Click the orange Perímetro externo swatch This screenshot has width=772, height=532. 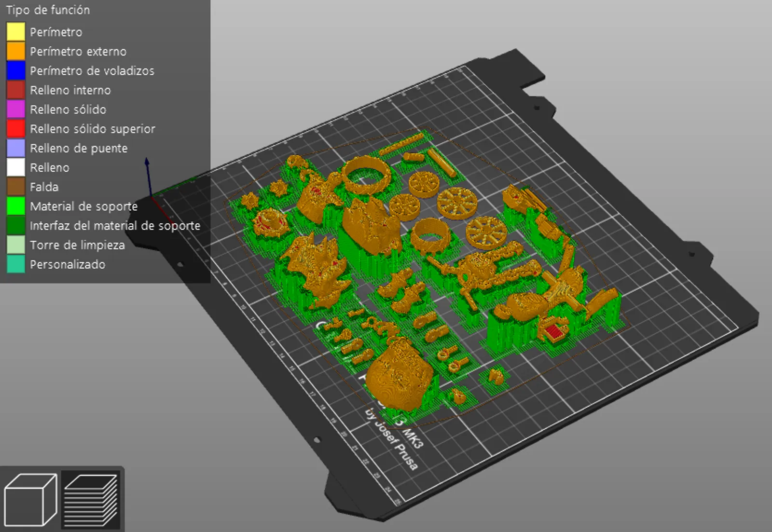[x=16, y=51]
